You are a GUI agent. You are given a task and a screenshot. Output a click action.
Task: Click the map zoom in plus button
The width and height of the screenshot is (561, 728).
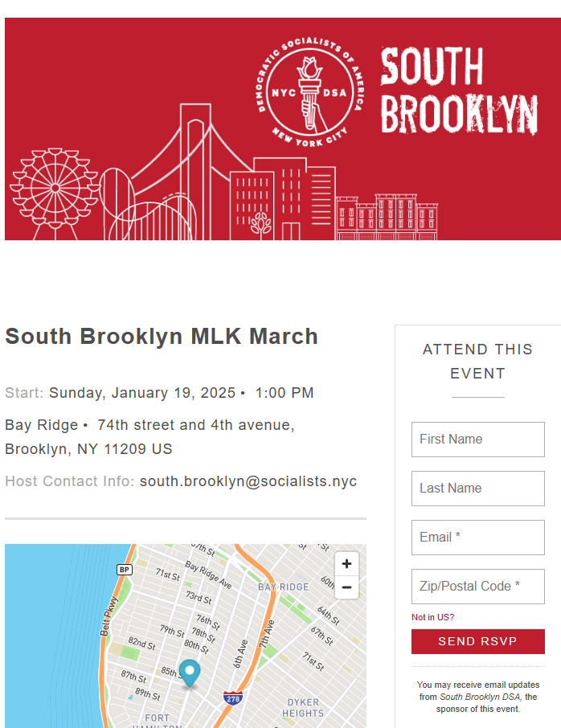[x=346, y=563]
